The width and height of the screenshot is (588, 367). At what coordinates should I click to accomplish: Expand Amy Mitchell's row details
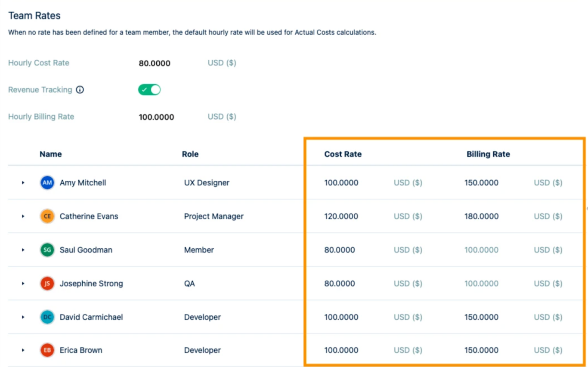[x=23, y=182]
